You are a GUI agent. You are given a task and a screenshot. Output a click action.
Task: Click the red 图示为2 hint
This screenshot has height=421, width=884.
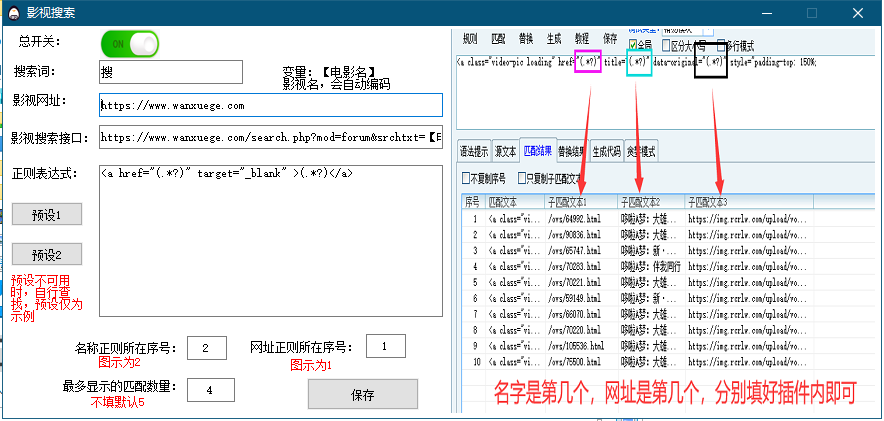point(119,361)
